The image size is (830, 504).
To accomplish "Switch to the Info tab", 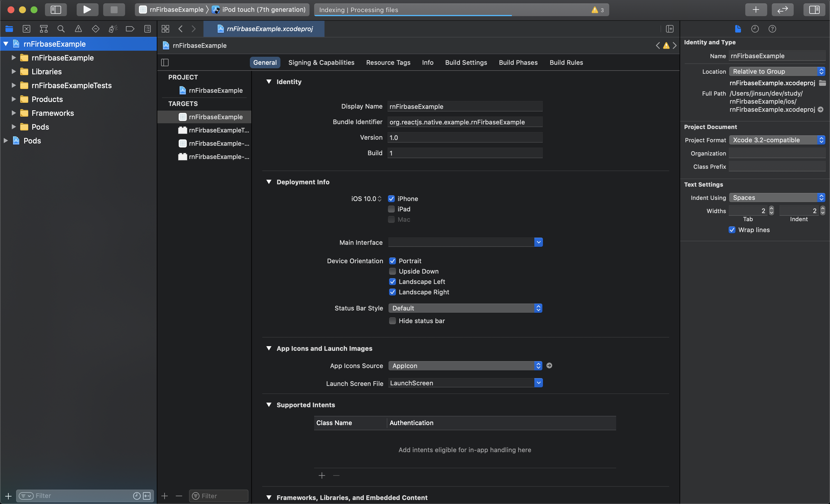I will [x=427, y=62].
